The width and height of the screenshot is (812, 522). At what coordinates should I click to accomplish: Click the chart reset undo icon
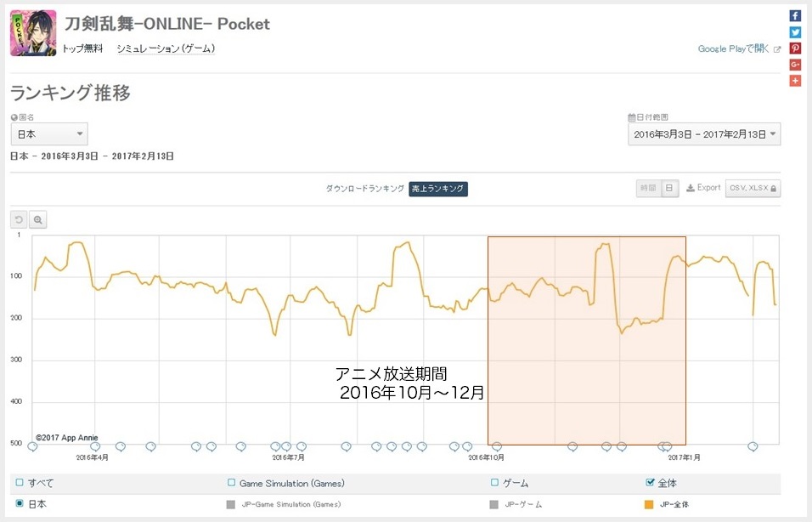click(x=19, y=220)
